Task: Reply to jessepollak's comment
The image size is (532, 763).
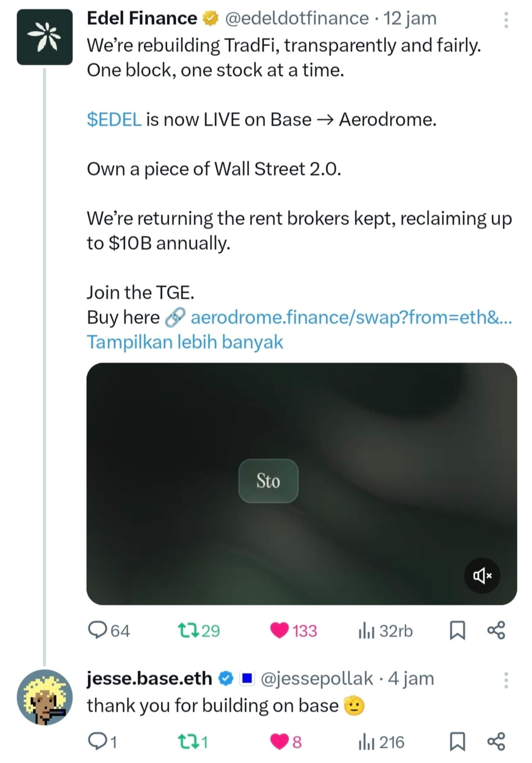Action: 98,742
